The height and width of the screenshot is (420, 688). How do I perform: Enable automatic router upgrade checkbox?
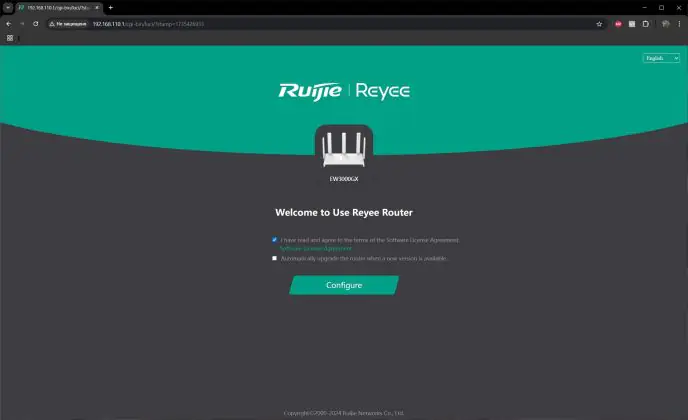[275, 258]
